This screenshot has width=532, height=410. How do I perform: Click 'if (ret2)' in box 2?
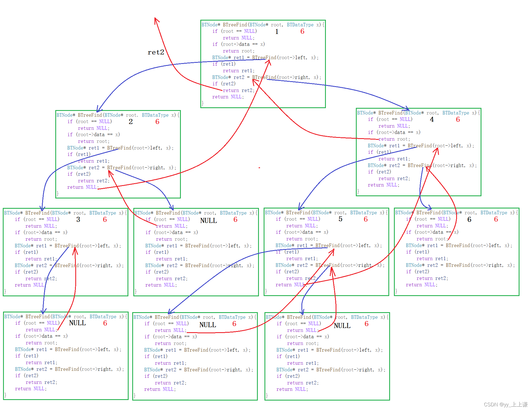tap(79, 174)
